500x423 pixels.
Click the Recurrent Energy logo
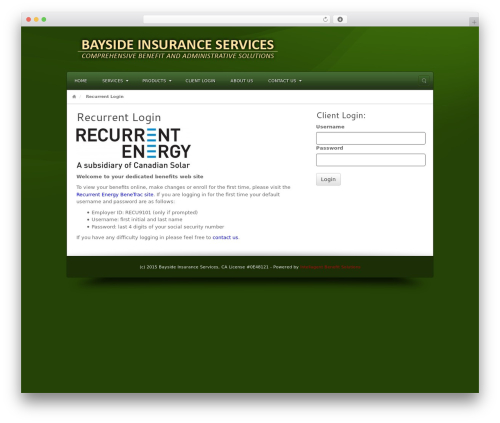pyautogui.click(x=133, y=148)
